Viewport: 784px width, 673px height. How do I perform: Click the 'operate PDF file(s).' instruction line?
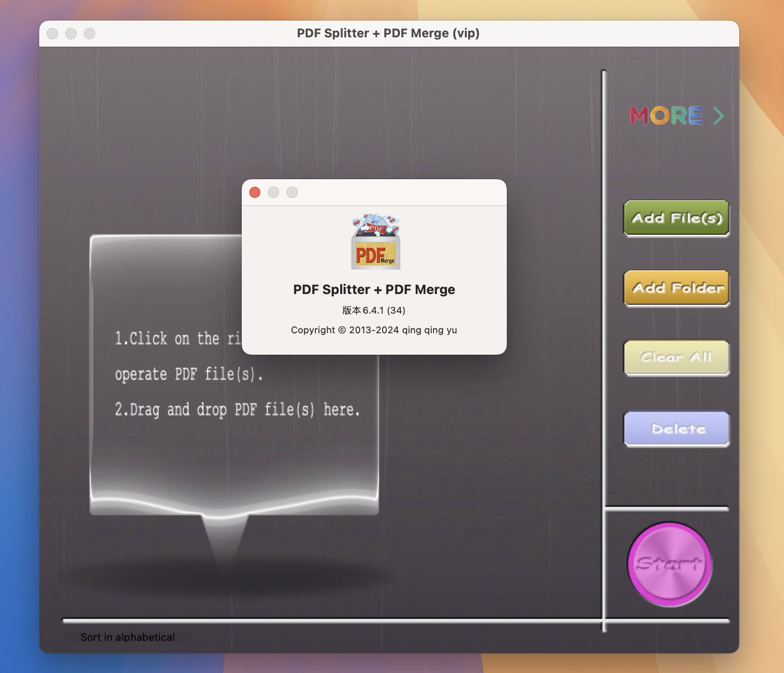189,374
